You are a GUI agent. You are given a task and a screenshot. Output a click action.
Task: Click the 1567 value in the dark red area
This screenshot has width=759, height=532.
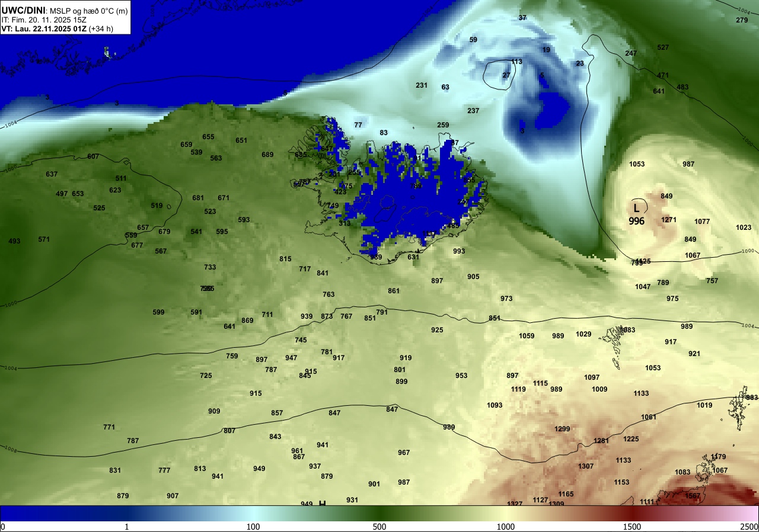693,496
